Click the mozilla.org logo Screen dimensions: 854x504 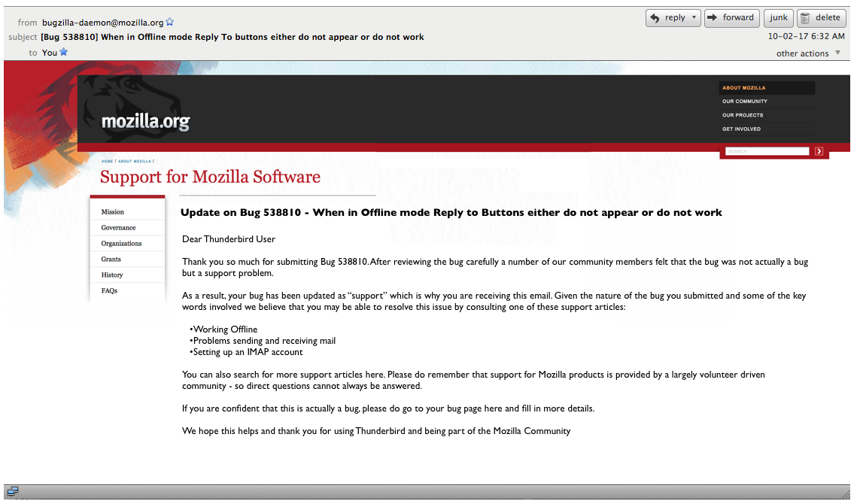145,121
